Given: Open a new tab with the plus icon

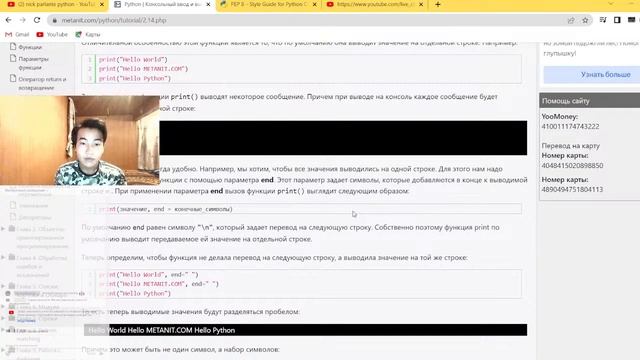Looking at the screenshot, I should pos(438,4).
